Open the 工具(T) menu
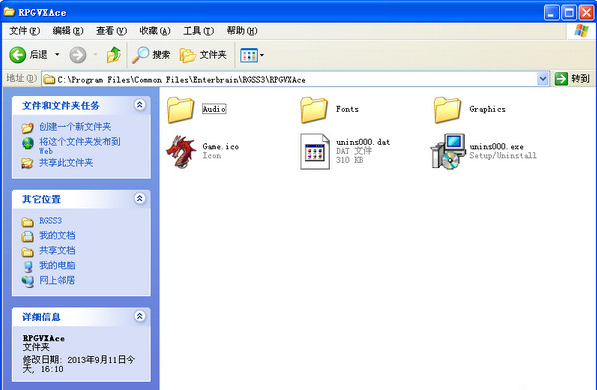Image resolution: width=597 pixels, height=390 pixels. [198, 30]
